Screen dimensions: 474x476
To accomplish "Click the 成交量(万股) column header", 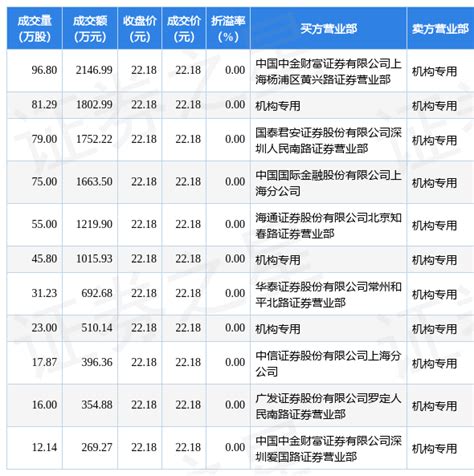I will tap(34, 28).
